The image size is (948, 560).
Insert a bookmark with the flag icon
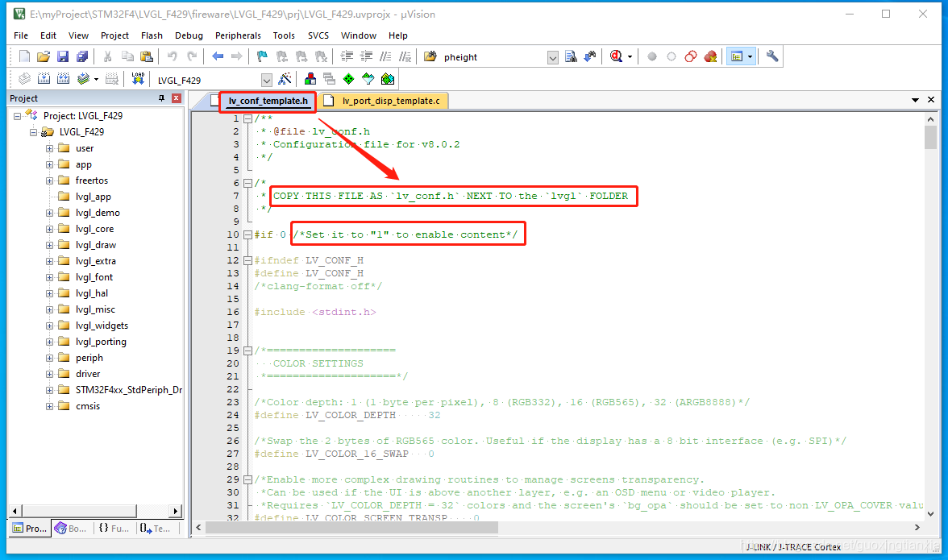262,56
